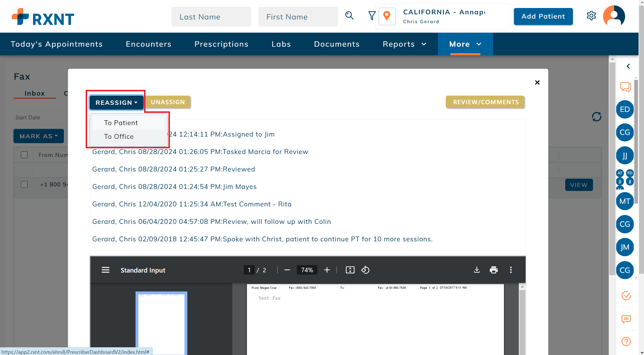Click the patient search magnifier icon

pos(349,15)
